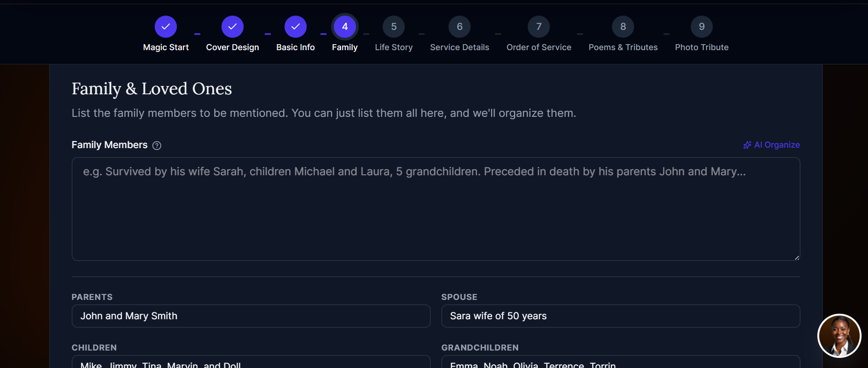Go to step 5 circle icon
The width and height of the screenshot is (868, 368).
(394, 27)
